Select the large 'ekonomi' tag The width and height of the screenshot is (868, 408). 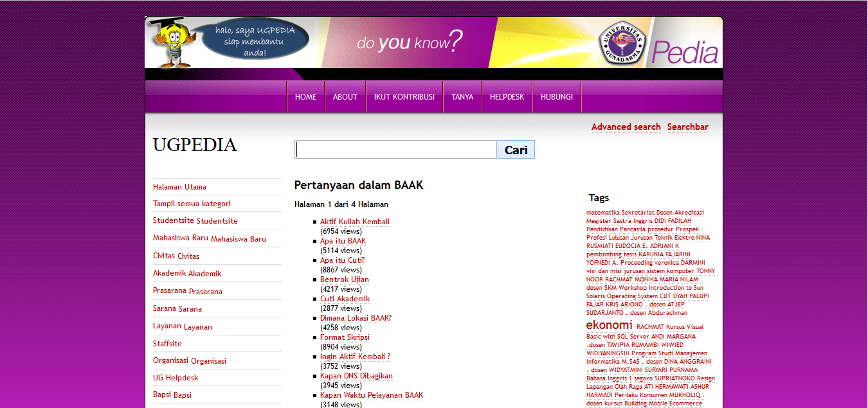609,325
